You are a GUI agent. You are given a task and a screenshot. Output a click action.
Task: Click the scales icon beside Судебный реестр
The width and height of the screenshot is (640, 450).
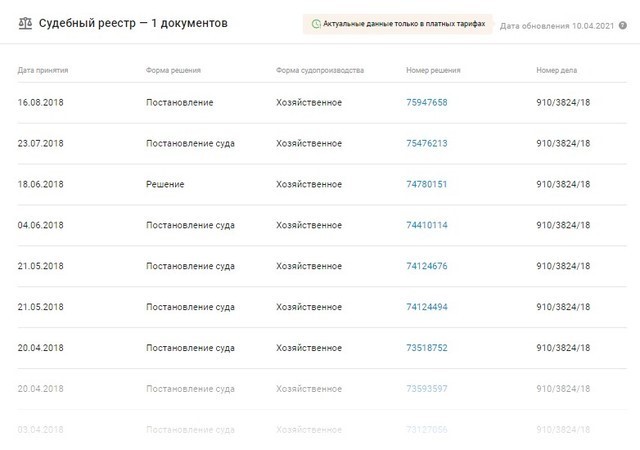pos(24,22)
